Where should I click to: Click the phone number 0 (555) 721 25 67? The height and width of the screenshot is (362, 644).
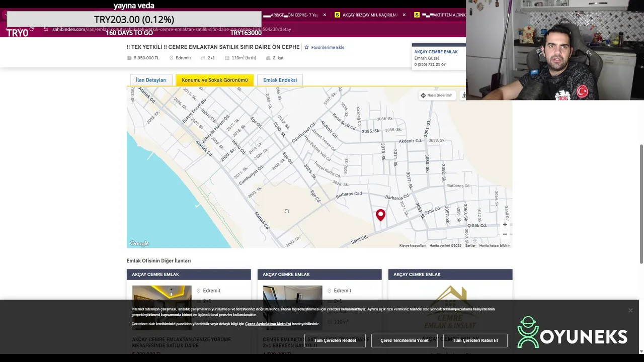[x=430, y=64]
